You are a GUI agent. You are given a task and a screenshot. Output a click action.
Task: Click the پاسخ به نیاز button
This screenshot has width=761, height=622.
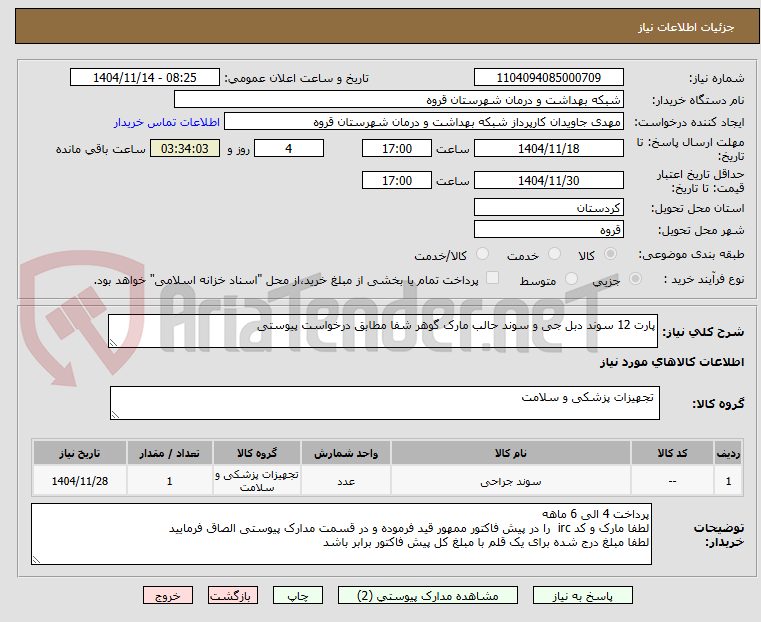coord(582,595)
